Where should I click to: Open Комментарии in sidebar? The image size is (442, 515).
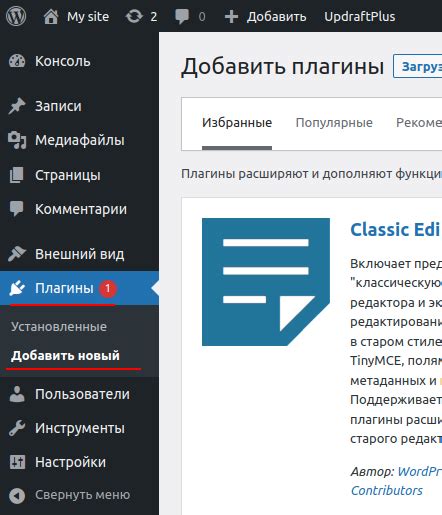pyautogui.click(x=81, y=209)
